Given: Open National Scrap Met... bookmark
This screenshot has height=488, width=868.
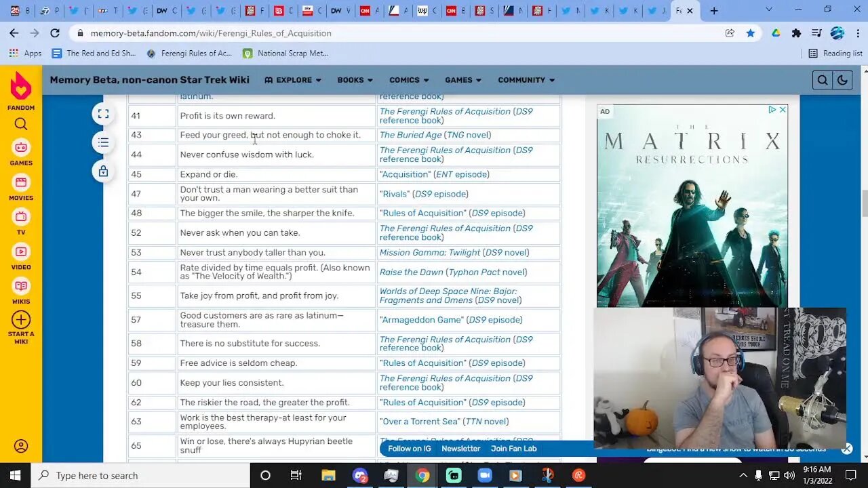Looking at the screenshot, I should [x=285, y=53].
